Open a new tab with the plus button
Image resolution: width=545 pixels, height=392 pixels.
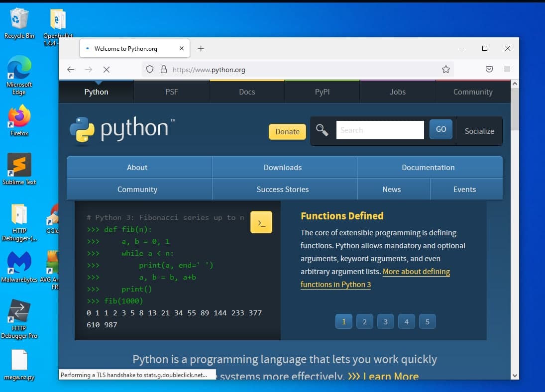(x=201, y=49)
